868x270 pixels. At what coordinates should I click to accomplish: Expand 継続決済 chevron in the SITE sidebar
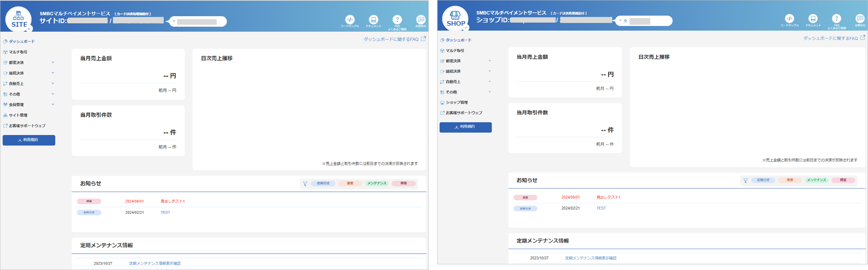tap(53, 73)
